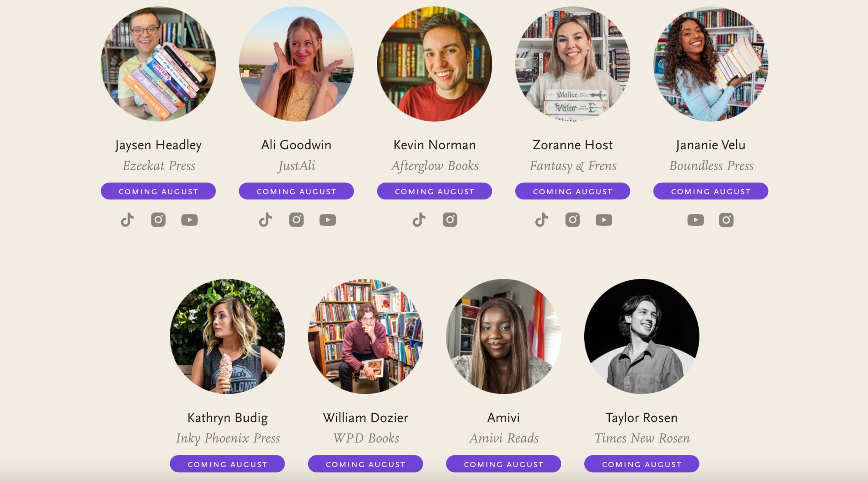Image resolution: width=868 pixels, height=481 pixels.
Task: Click the JustAli imprint name
Action: point(297,166)
